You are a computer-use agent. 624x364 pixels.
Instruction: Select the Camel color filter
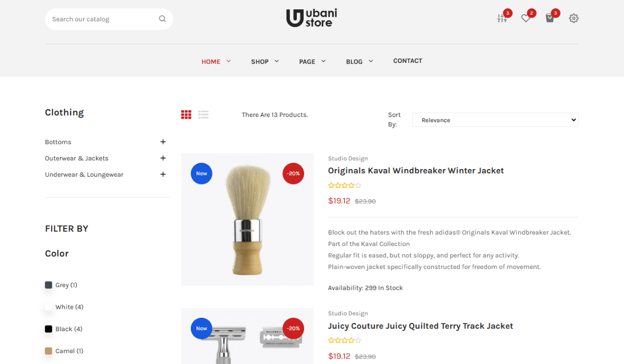(x=64, y=351)
